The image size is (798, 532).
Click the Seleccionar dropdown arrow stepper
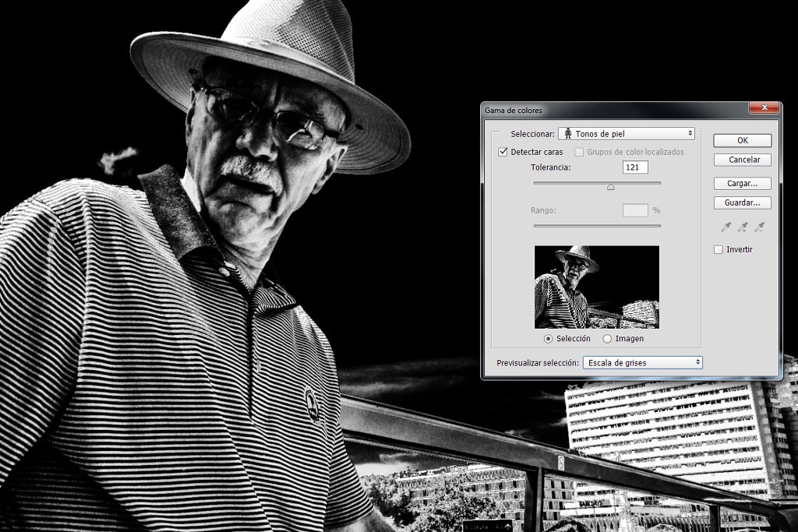[x=690, y=133]
